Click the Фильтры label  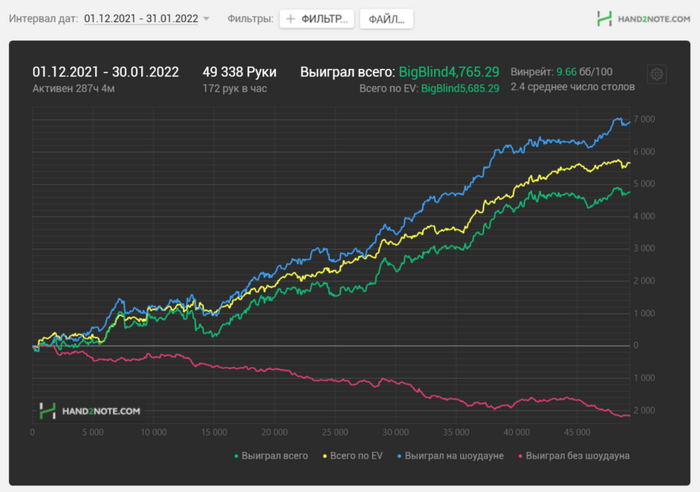tap(250, 19)
